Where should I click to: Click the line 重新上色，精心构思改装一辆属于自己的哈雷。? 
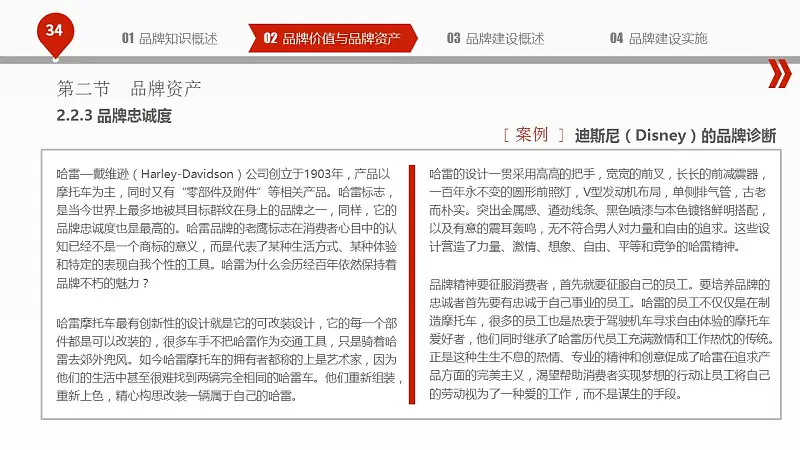click(177, 395)
